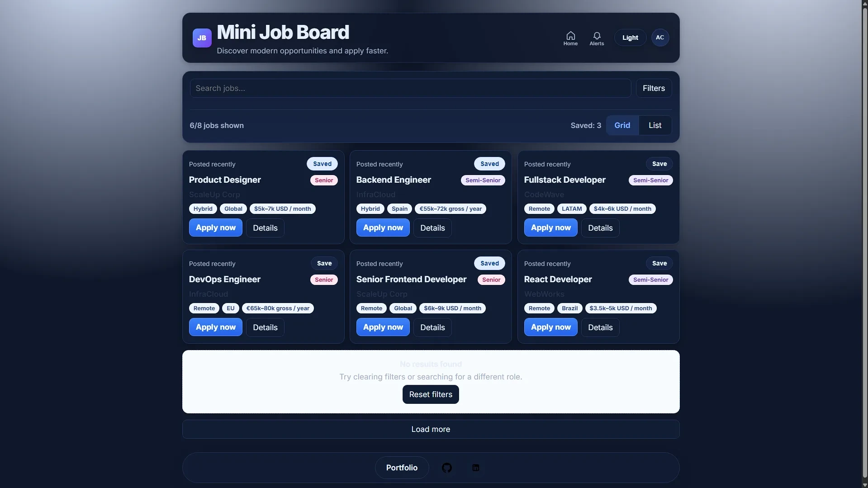Image resolution: width=868 pixels, height=488 pixels.
Task: Apply now to Product Designer
Action: click(x=216, y=227)
